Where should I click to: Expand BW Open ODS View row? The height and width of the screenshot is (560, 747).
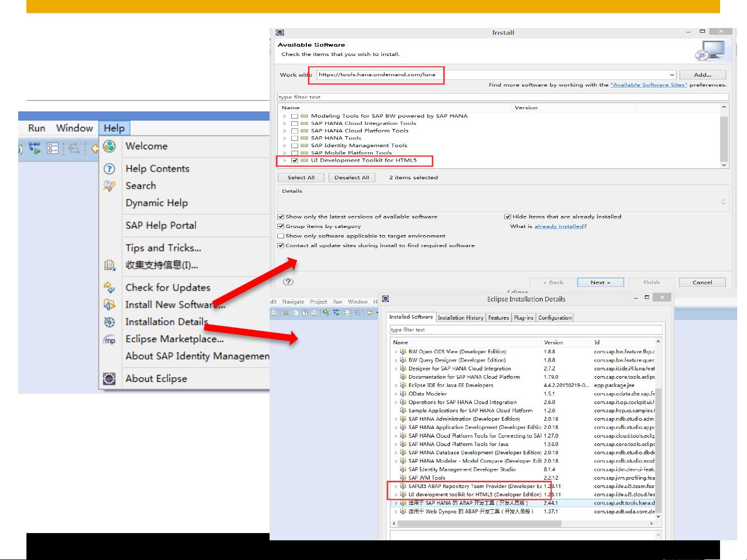pos(396,352)
